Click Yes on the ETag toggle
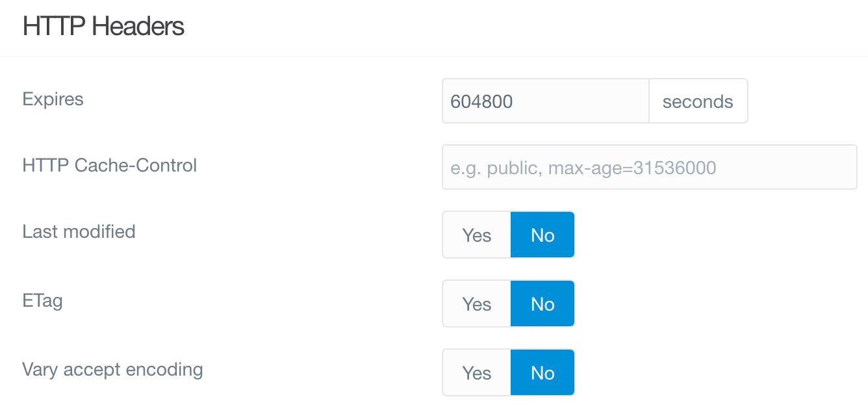The height and width of the screenshot is (412, 868). tap(476, 303)
